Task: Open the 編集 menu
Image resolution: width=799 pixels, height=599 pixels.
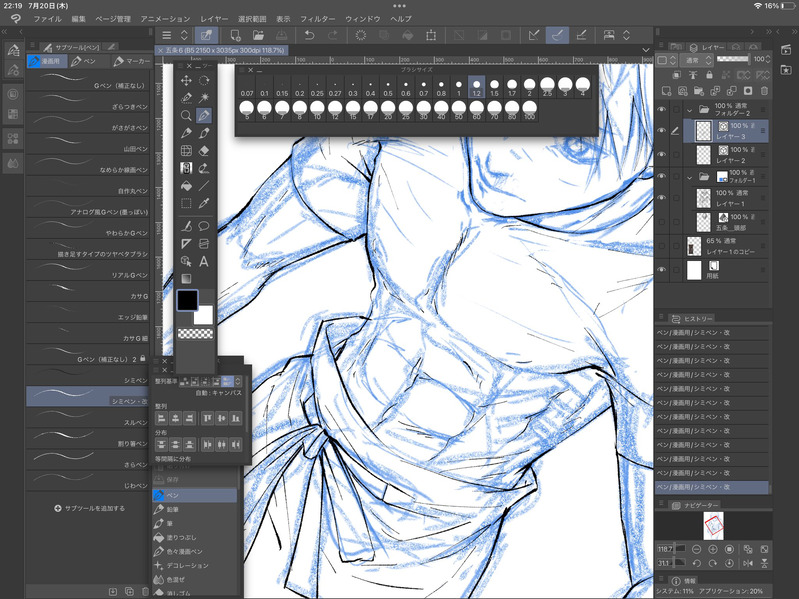Action: click(78, 19)
